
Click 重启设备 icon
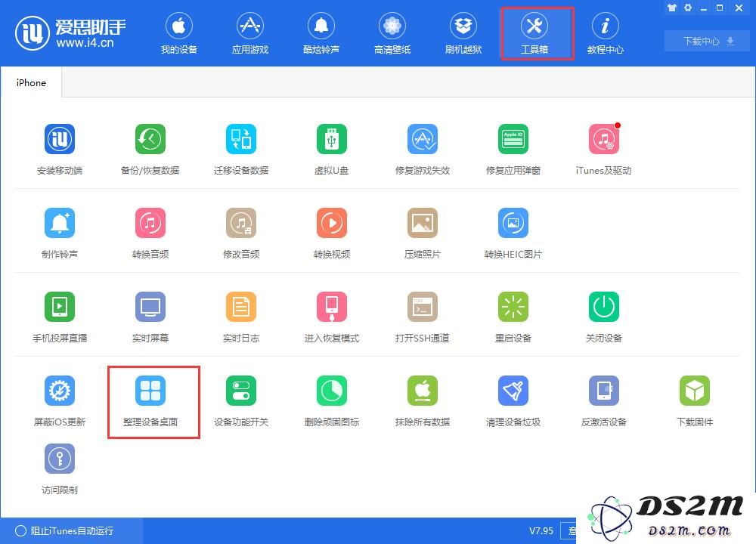513,307
